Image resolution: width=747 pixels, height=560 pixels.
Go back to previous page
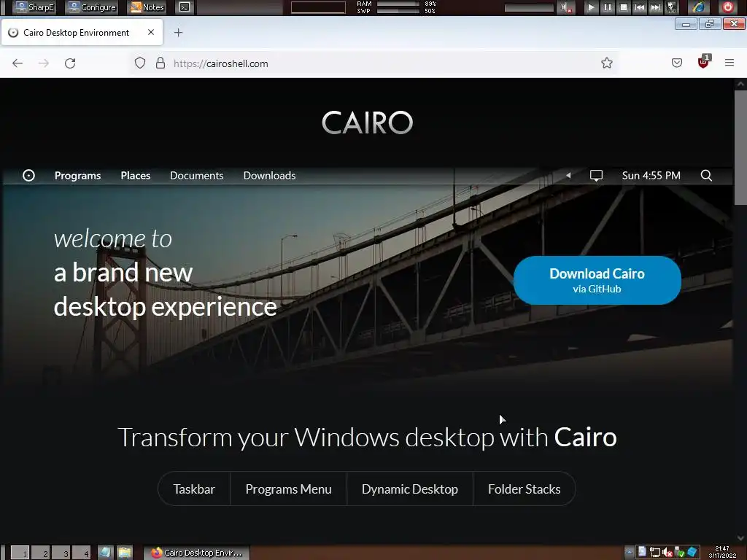18,63
